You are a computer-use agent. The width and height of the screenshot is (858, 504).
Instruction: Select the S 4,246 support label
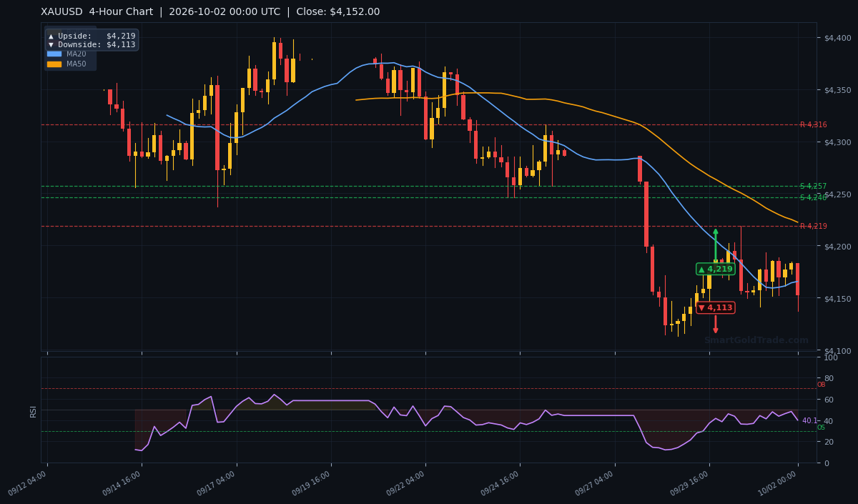point(813,197)
